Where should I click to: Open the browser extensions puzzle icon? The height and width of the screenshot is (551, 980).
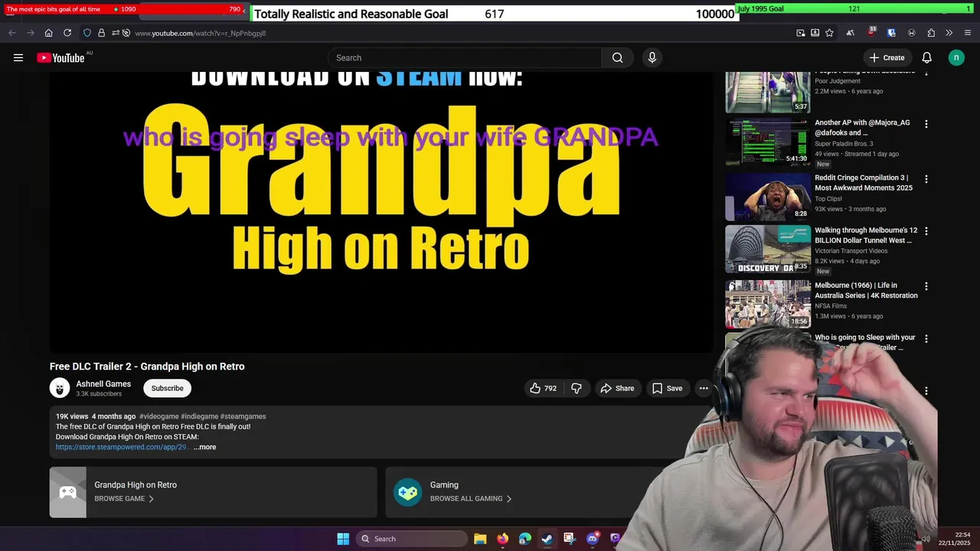931,33
